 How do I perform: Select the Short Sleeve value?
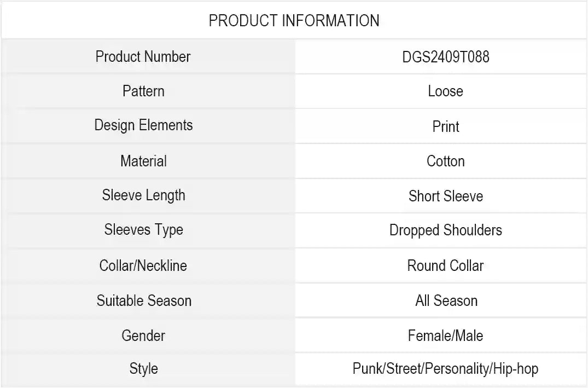pyautogui.click(x=445, y=196)
